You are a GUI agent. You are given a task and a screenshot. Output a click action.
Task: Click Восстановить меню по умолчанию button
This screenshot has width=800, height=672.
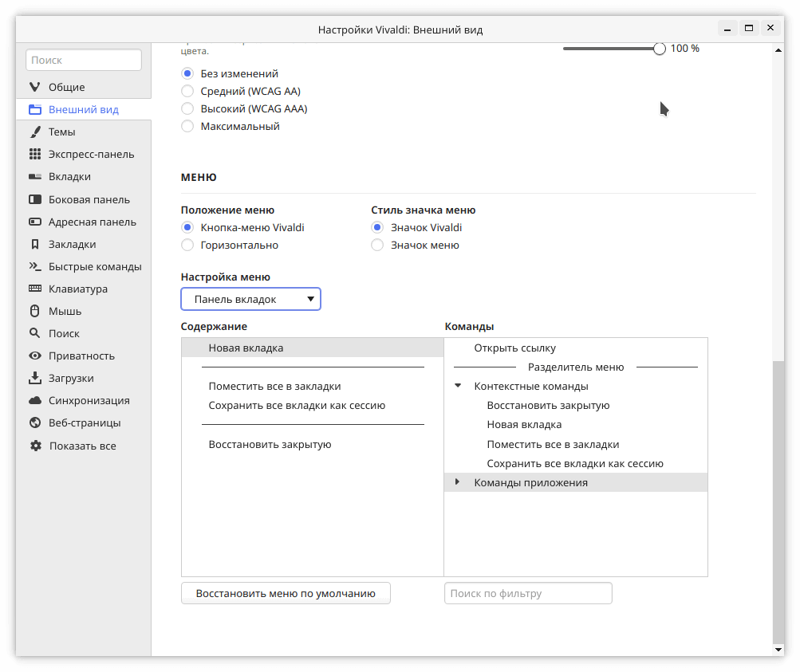point(286,594)
